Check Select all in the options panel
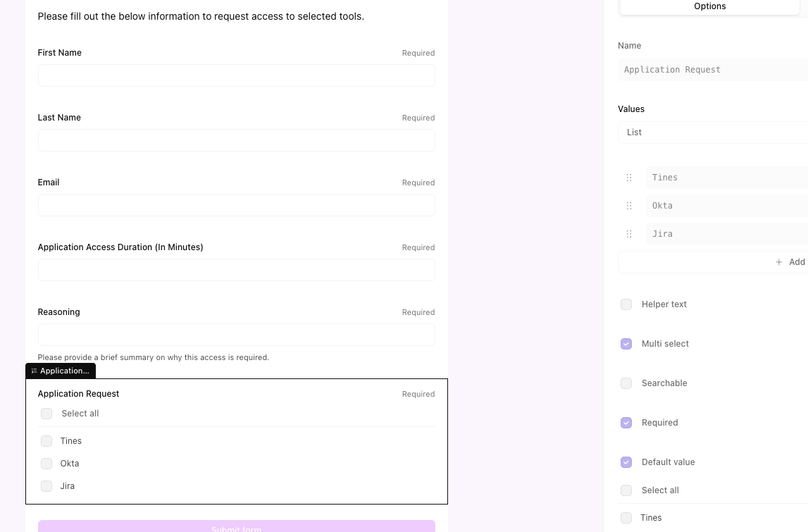The height and width of the screenshot is (532, 808). pos(626,490)
